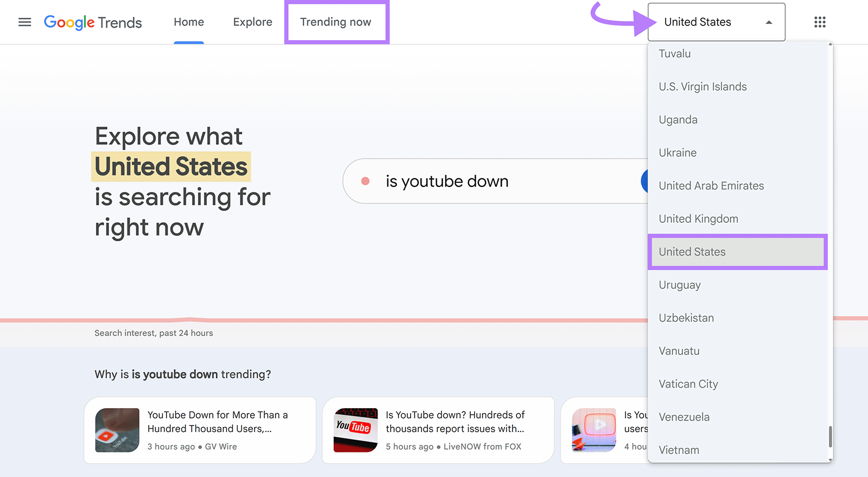Switch to the Trending now tab
This screenshot has height=477, width=868.
point(336,22)
